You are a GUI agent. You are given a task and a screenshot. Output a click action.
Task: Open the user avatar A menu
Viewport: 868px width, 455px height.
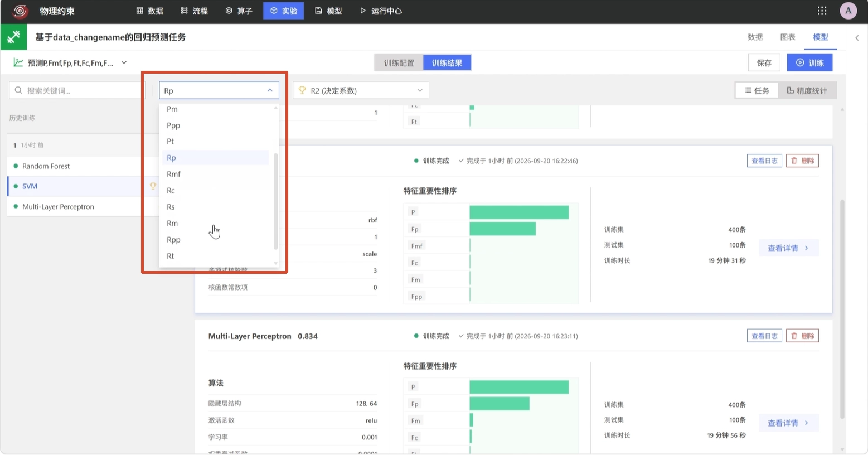coord(848,11)
